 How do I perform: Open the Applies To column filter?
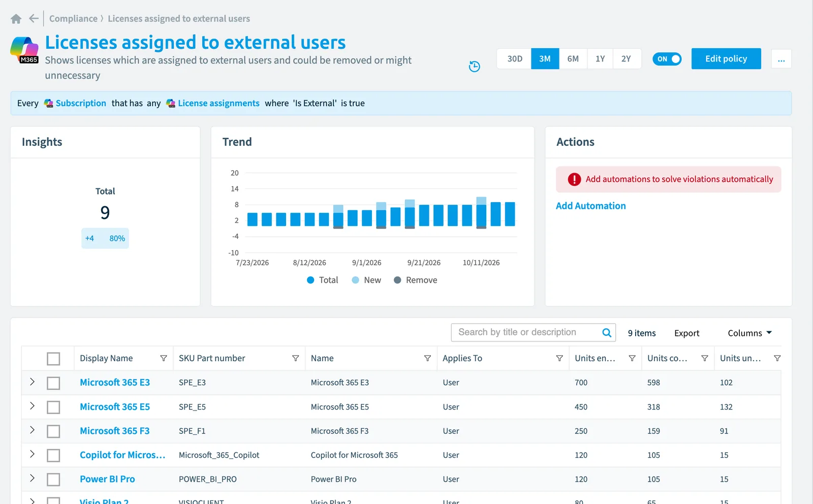(x=559, y=358)
